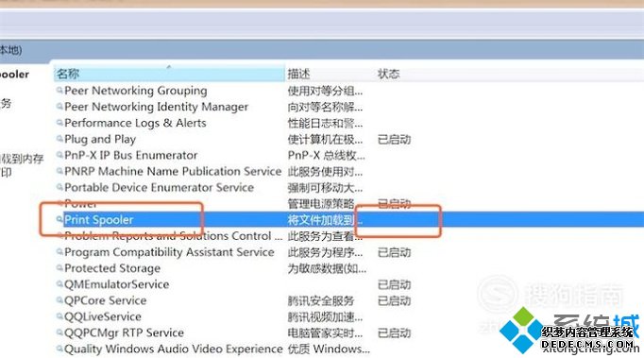Click 已启动 status of QMEmulatorService
This screenshot has width=644, height=358.
(x=394, y=284)
